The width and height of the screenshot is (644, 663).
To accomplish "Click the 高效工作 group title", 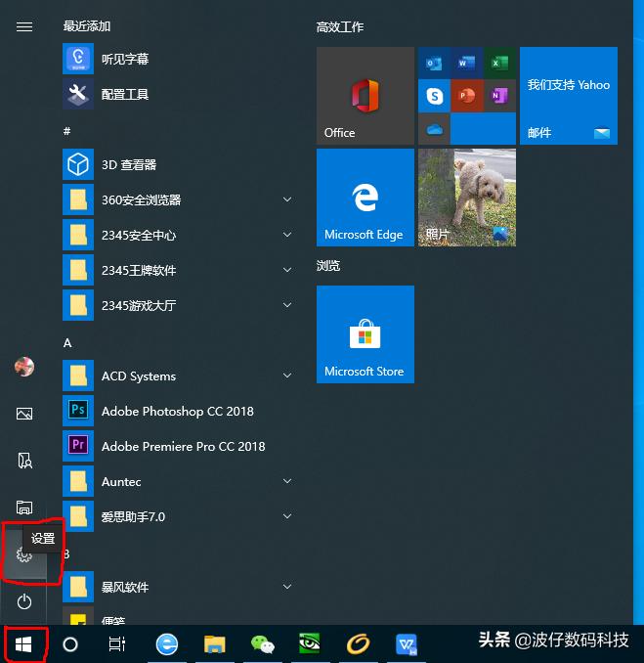I will (x=340, y=27).
